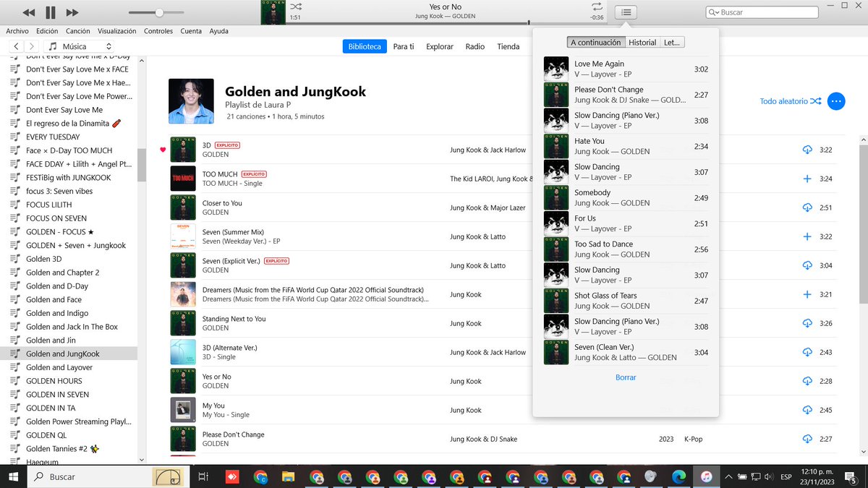This screenshot has width=868, height=488.
Task: Click the playlist cover artwork thumbnail
Action: [191, 101]
